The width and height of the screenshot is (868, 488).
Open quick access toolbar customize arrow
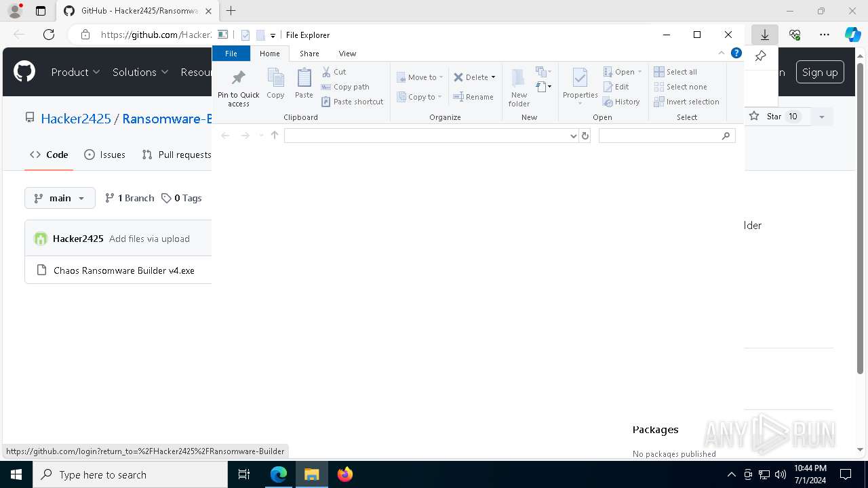pos(273,35)
